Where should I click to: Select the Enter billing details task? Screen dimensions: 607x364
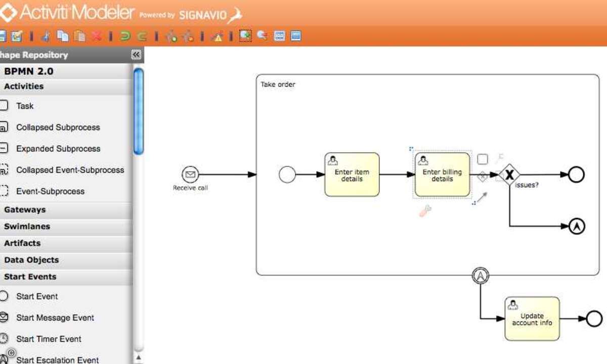pos(442,174)
